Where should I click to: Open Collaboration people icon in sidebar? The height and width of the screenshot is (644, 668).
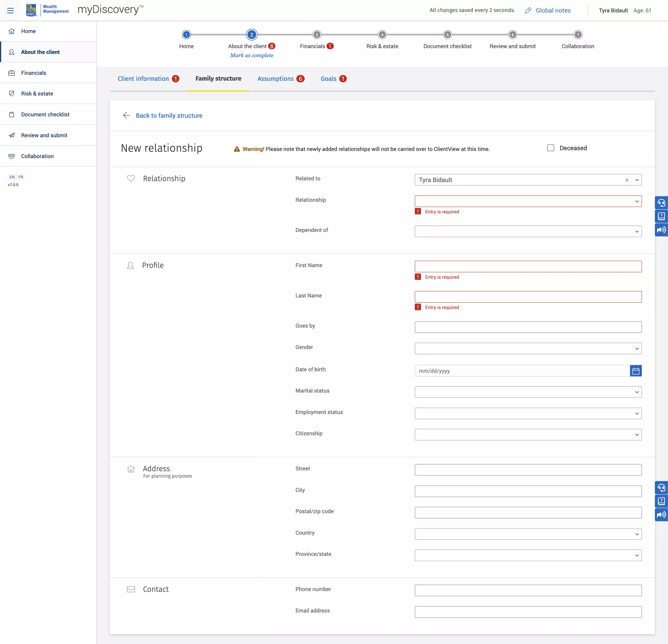click(12, 156)
